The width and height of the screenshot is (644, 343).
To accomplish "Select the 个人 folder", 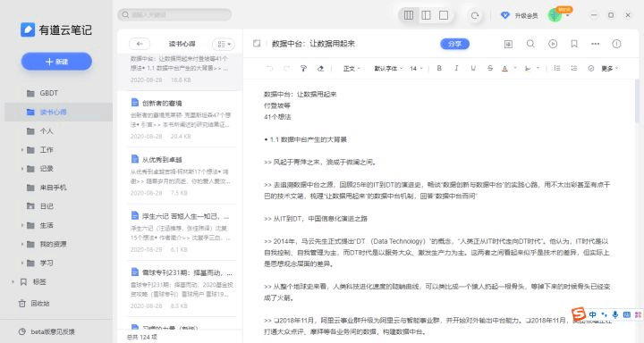I will click(x=59, y=131).
